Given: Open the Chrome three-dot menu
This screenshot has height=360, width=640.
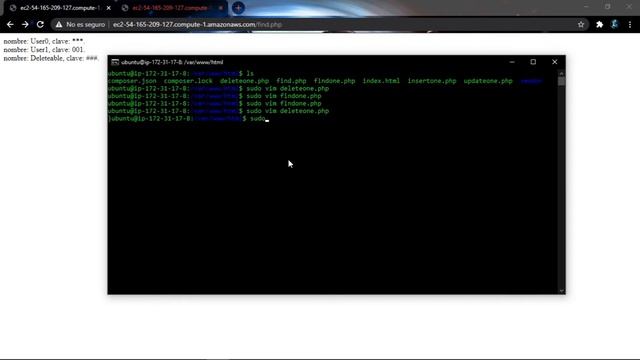Looking at the screenshot, I should [x=630, y=24].
